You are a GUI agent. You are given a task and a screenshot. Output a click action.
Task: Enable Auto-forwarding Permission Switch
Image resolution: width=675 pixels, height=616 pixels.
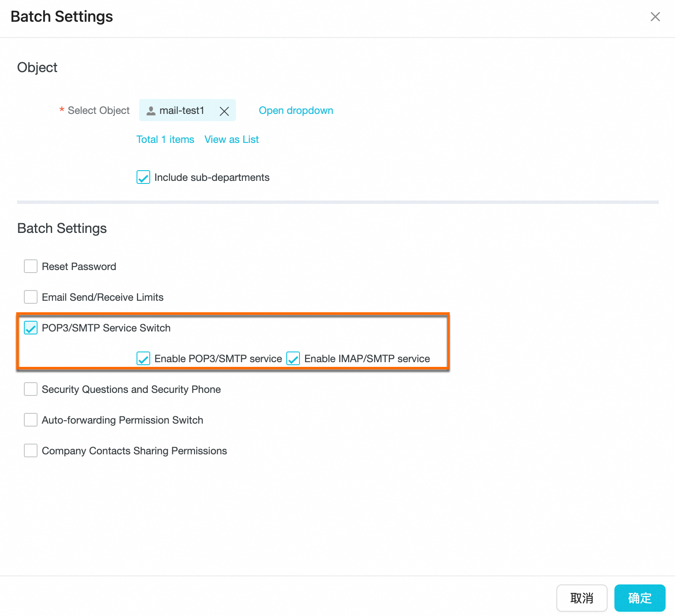pyautogui.click(x=31, y=420)
